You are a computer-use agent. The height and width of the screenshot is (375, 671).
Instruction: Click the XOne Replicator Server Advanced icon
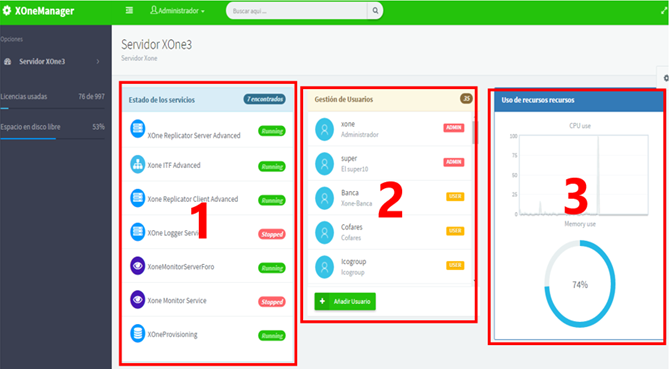pyautogui.click(x=137, y=128)
